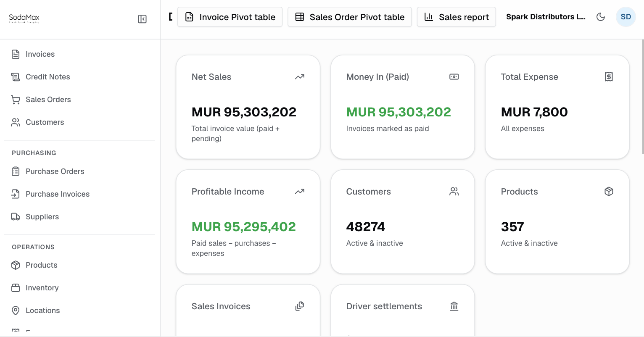Open the Spark Distributors company selector

click(546, 17)
